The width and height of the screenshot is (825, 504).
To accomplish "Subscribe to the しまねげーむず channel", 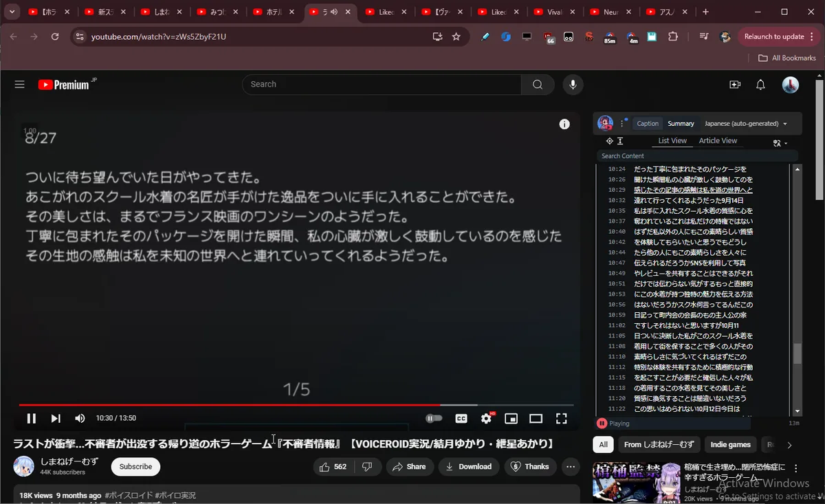I will point(135,466).
